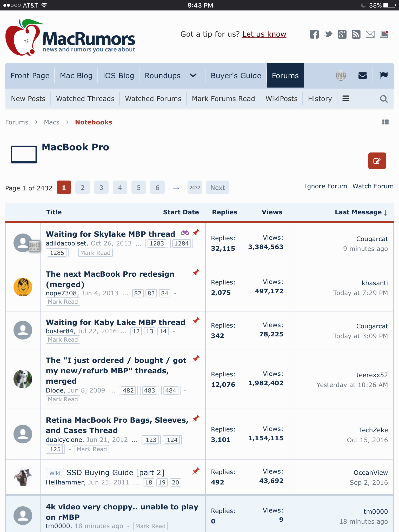Go to page 6
This screenshot has width=399, height=532.
pos(157,188)
